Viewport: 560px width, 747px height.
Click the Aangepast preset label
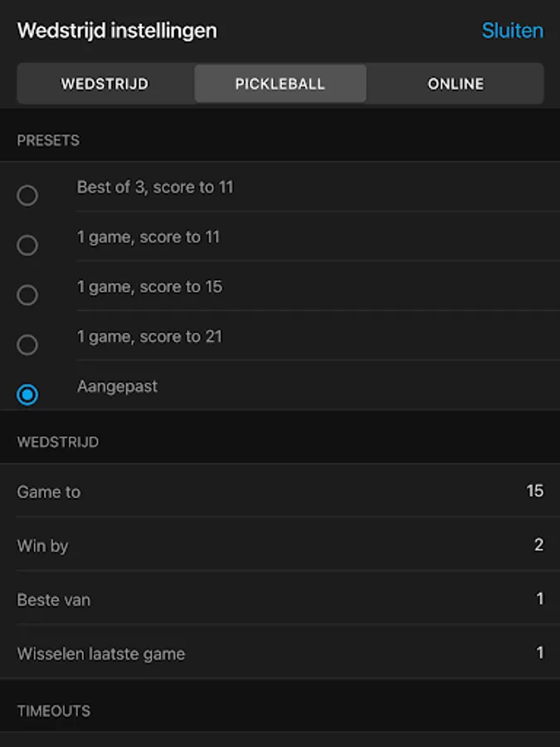117,387
